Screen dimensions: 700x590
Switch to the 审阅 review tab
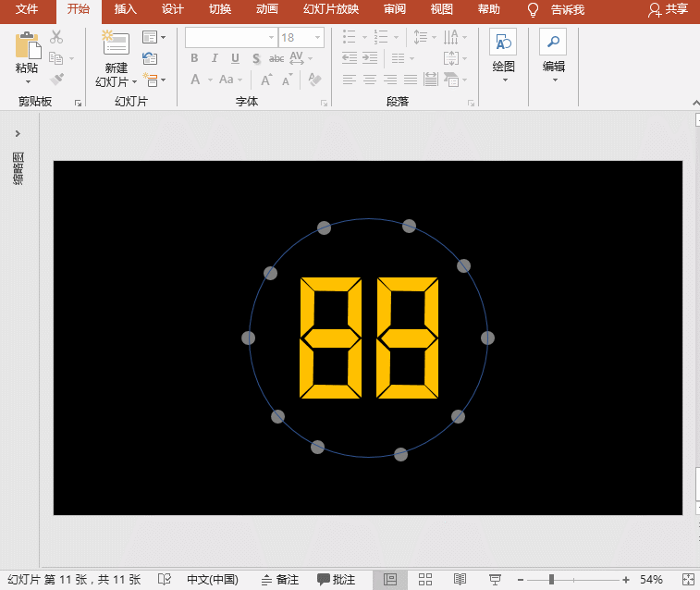395,9
